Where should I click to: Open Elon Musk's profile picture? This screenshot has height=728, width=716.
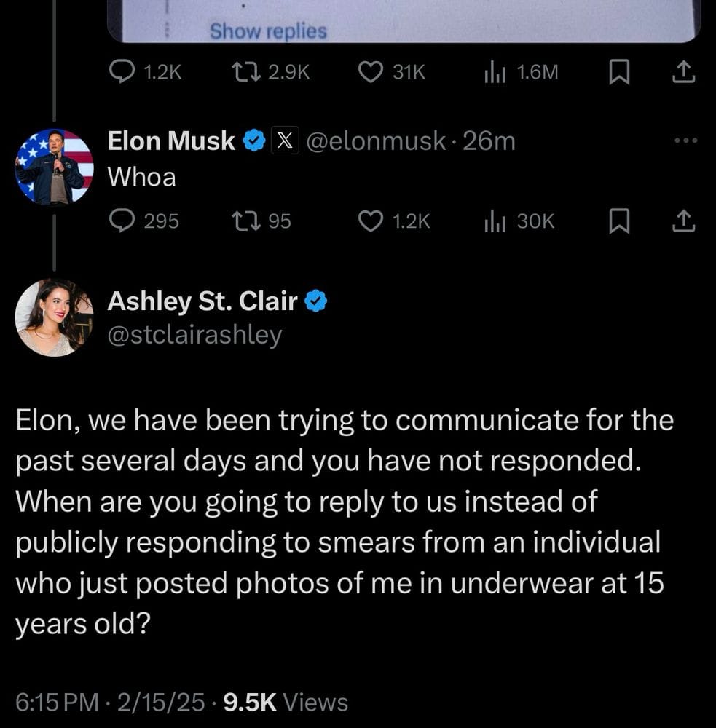[54, 167]
